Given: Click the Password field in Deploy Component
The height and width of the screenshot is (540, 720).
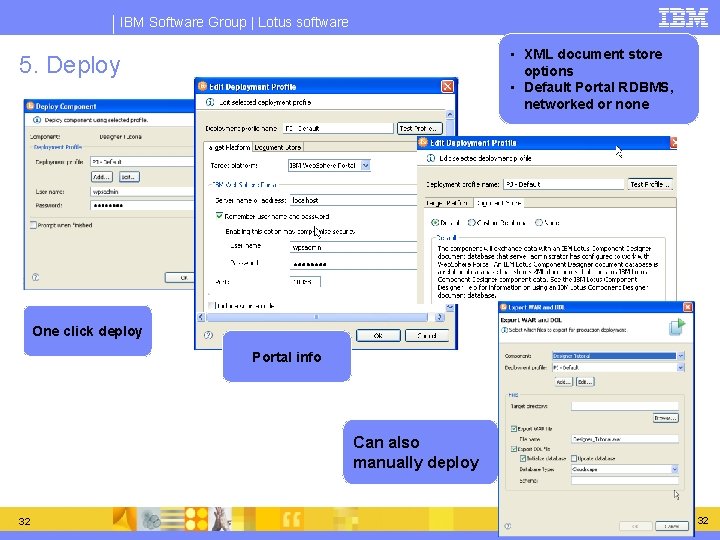Looking at the screenshot, I should tap(142, 205).
